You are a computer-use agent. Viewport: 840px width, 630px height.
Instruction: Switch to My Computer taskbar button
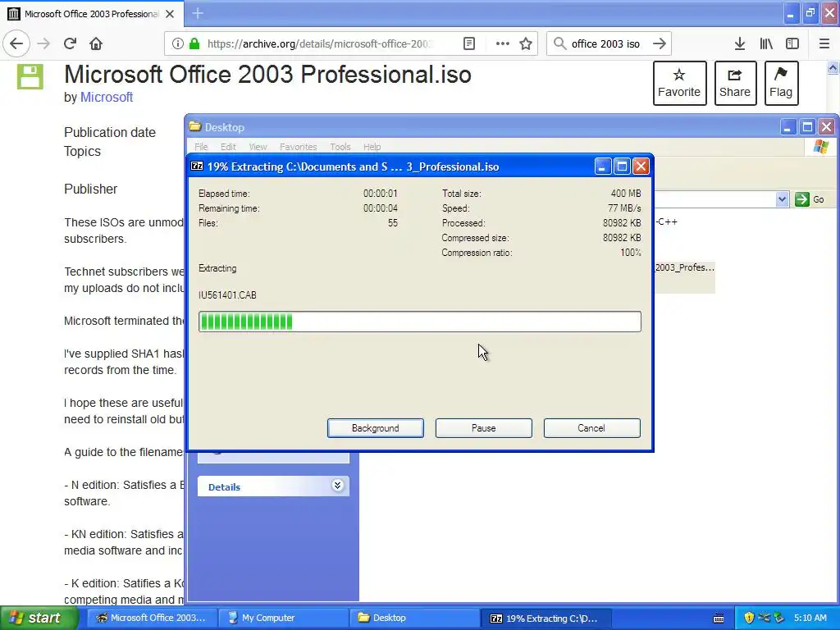283,618
